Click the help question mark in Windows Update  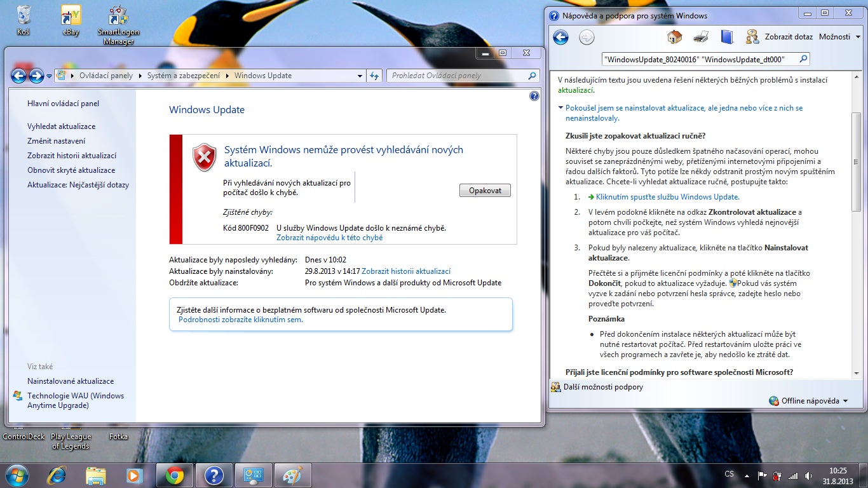tap(534, 96)
